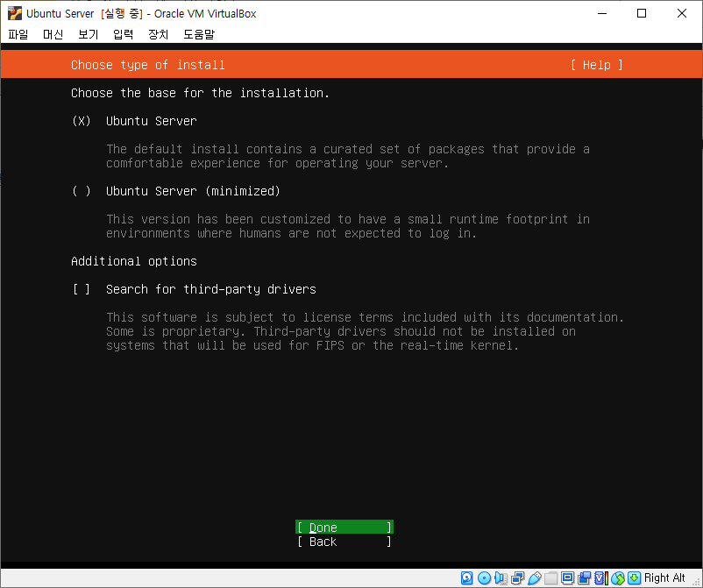703x588 pixels.
Task: Minimize the VirtualBox window
Action: (x=602, y=13)
